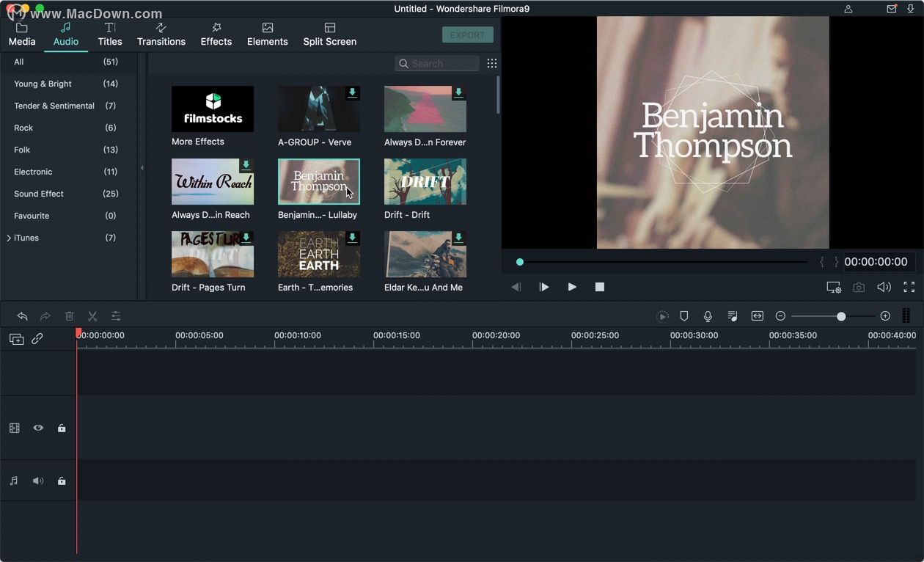Open the edit adjustments sliders icon
924x562 pixels.
(x=116, y=316)
